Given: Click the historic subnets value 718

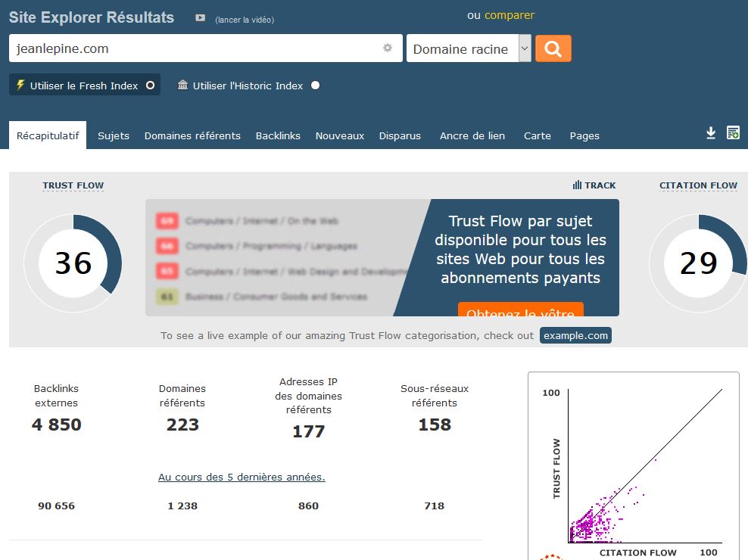Looking at the screenshot, I should pos(434,506).
